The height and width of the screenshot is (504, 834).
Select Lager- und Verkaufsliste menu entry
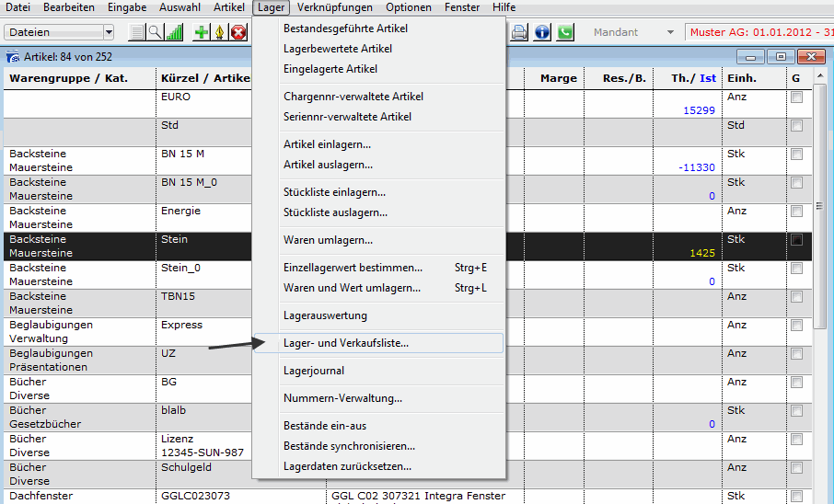[346, 343]
